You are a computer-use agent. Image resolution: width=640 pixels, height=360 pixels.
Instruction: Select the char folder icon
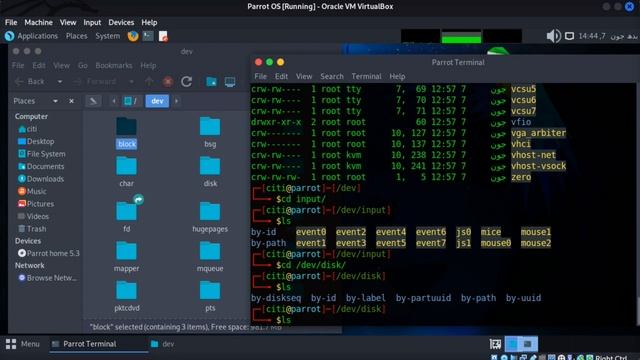[x=127, y=166]
